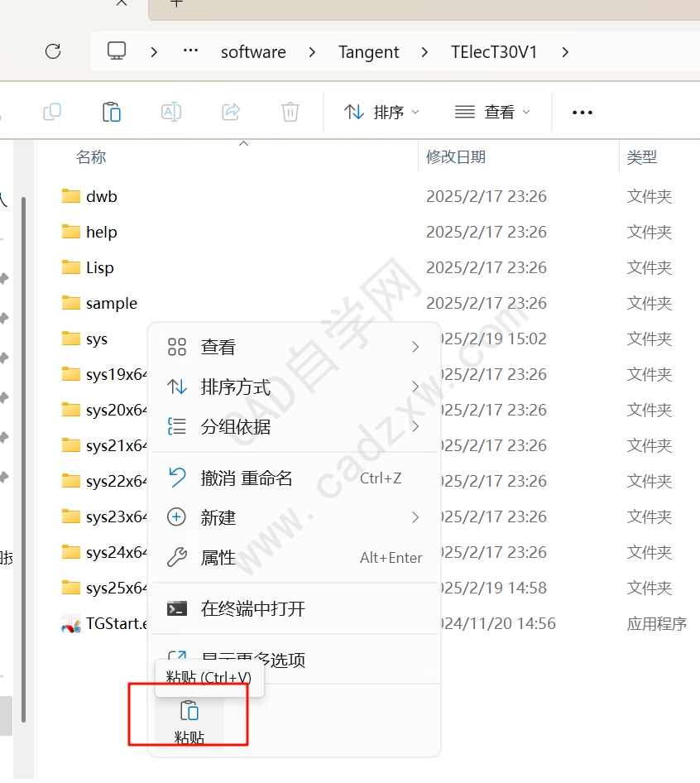The width and height of the screenshot is (700, 783).
Task: Click the software breadcrumb in the address bar
Action: point(254,52)
